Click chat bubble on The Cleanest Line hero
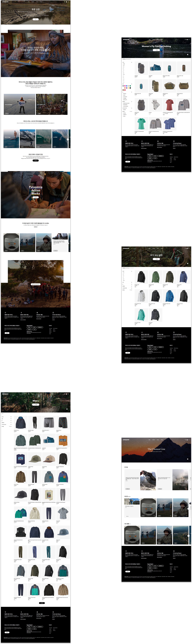 click(x=188, y=459)
